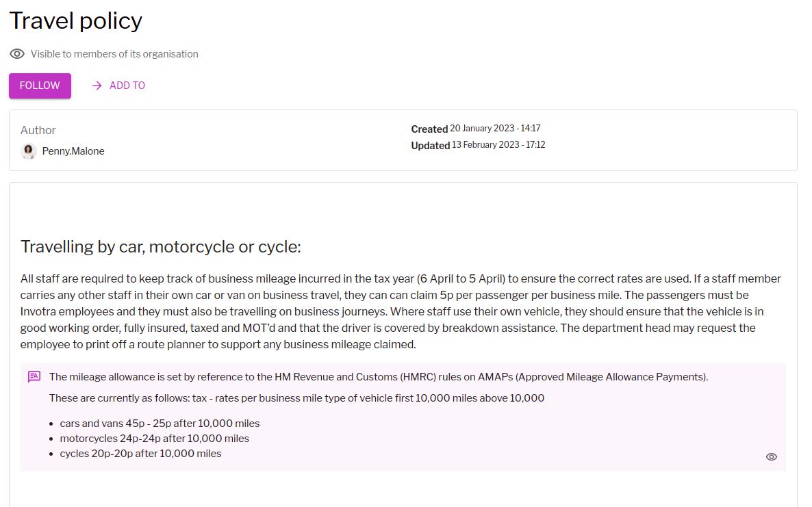
Task: Click the ADD TO arrow icon
Action: pyautogui.click(x=97, y=86)
